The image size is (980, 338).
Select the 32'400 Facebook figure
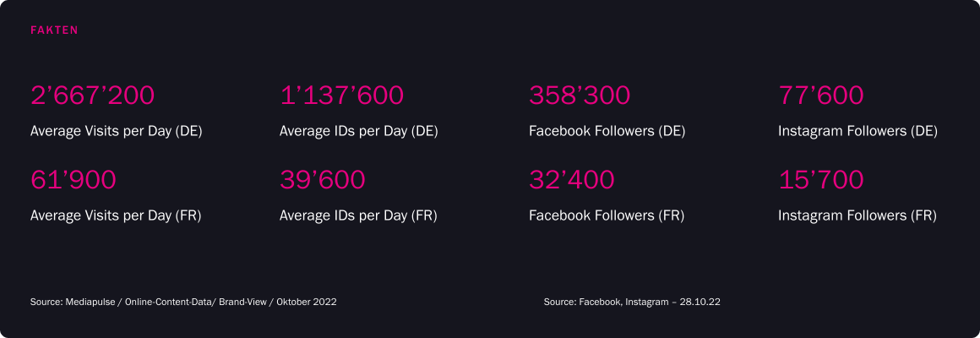click(x=572, y=180)
